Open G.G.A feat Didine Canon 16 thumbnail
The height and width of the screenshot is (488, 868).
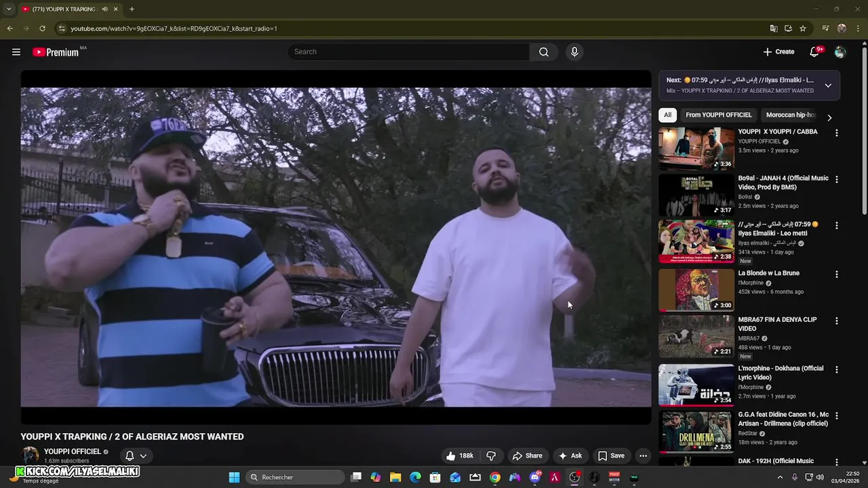coord(696,431)
